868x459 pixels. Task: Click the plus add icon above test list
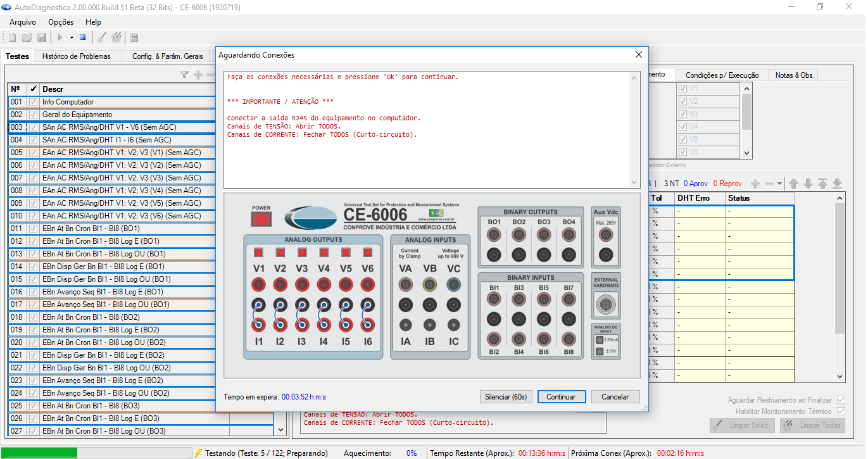(198, 75)
